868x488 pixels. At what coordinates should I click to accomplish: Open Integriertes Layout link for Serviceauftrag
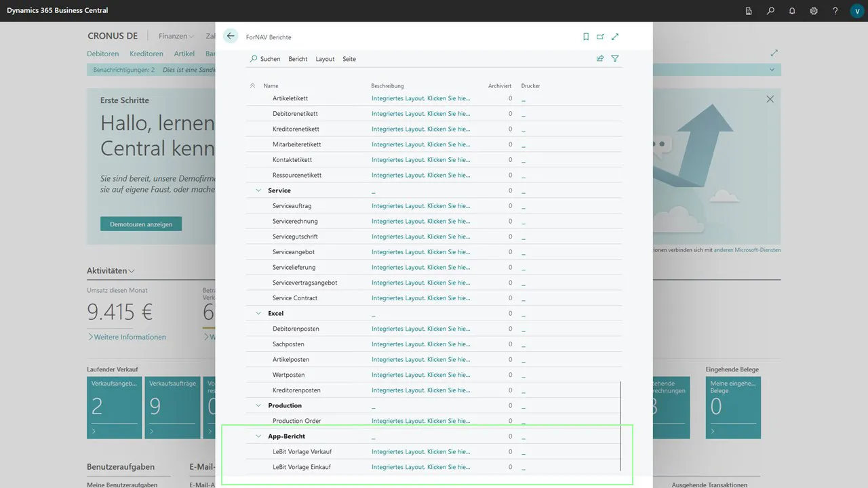click(420, 206)
